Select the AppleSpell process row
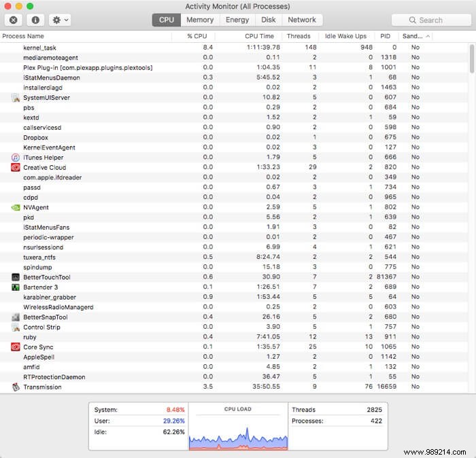The width and height of the screenshot is (476, 458). pos(234,357)
